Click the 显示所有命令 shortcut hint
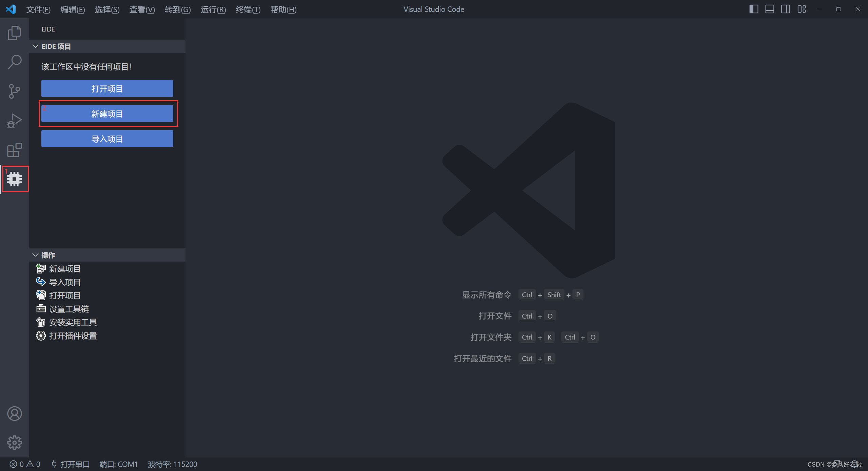This screenshot has height=471, width=868. (487, 295)
